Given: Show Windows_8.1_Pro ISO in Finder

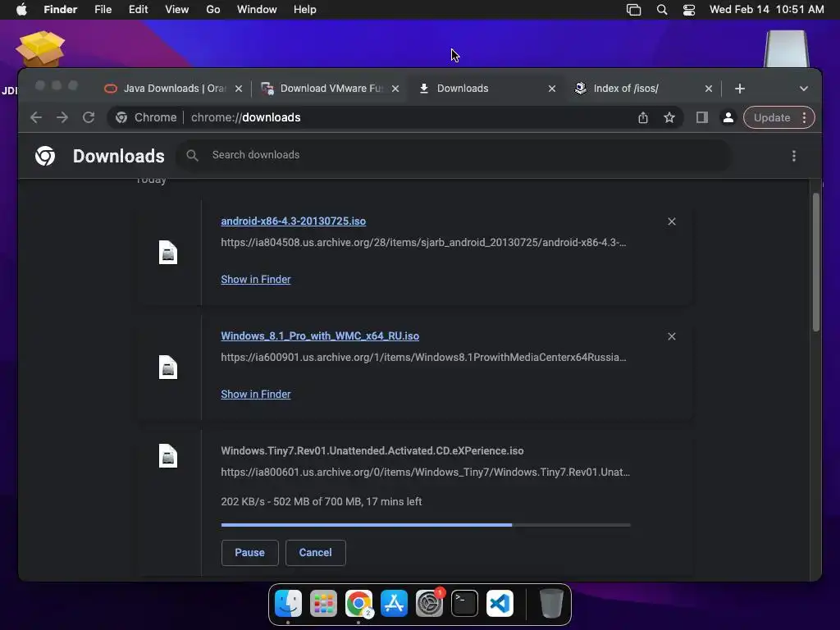Looking at the screenshot, I should click(256, 395).
